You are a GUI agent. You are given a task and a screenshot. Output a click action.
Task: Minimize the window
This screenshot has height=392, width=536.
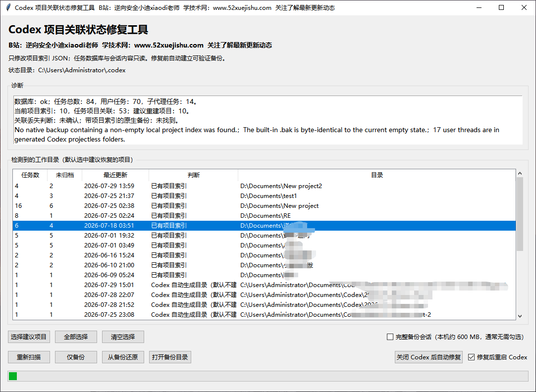[479, 7]
